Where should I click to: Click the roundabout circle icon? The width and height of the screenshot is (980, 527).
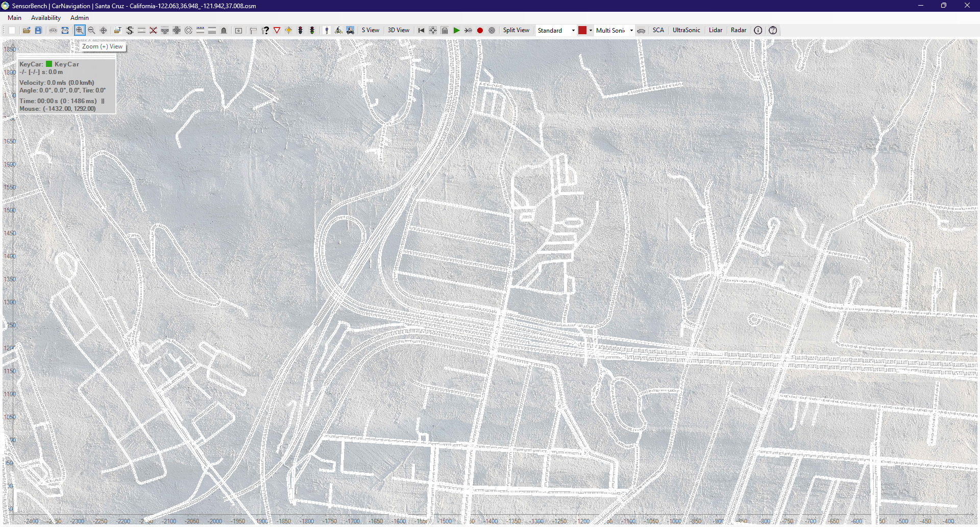click(x=188, y=31)
